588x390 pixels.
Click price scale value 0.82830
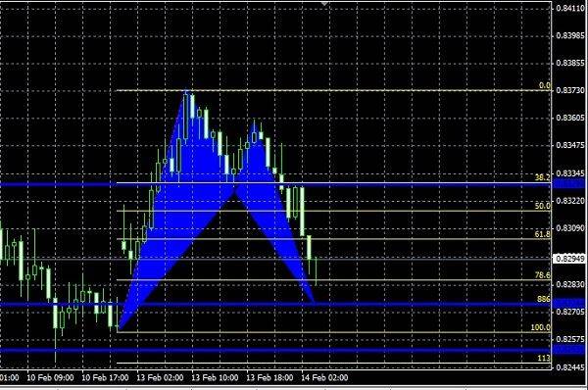click(x=570, y=284)
